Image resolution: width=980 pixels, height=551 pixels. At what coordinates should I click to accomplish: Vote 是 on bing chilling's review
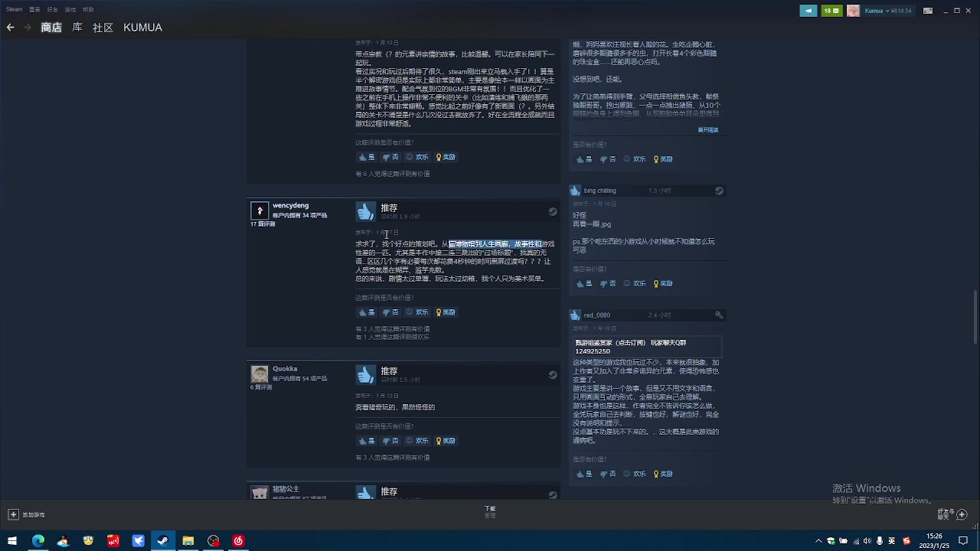click(584, 283)
